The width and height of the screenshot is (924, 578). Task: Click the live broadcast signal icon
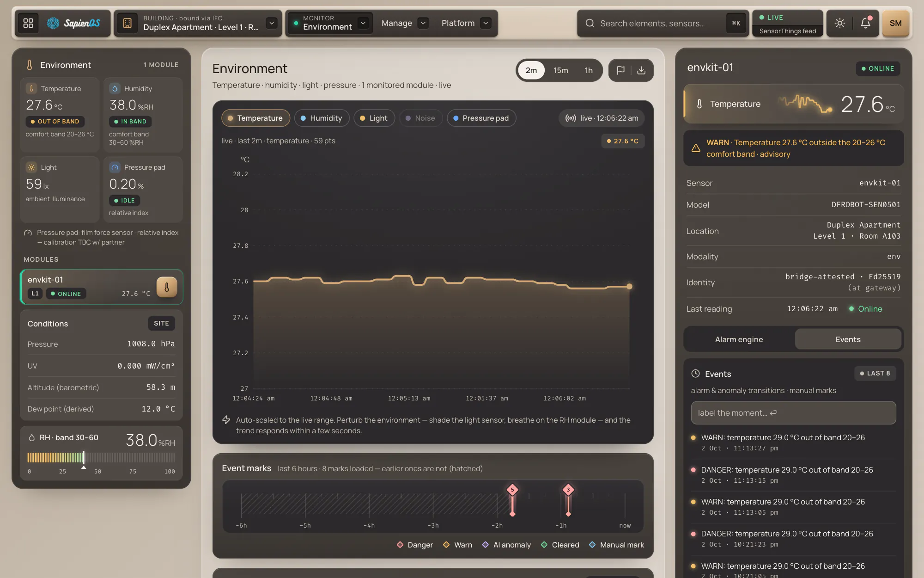click(571, 118)
